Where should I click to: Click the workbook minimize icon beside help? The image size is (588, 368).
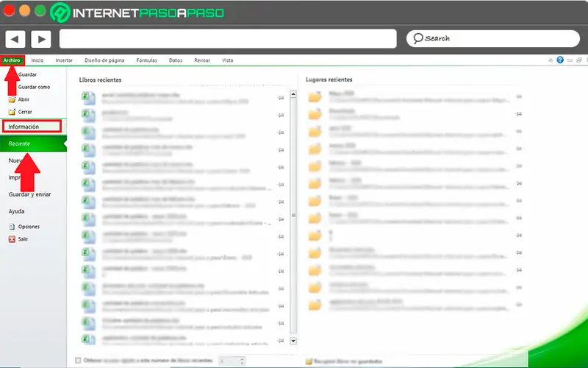[570, 60]
